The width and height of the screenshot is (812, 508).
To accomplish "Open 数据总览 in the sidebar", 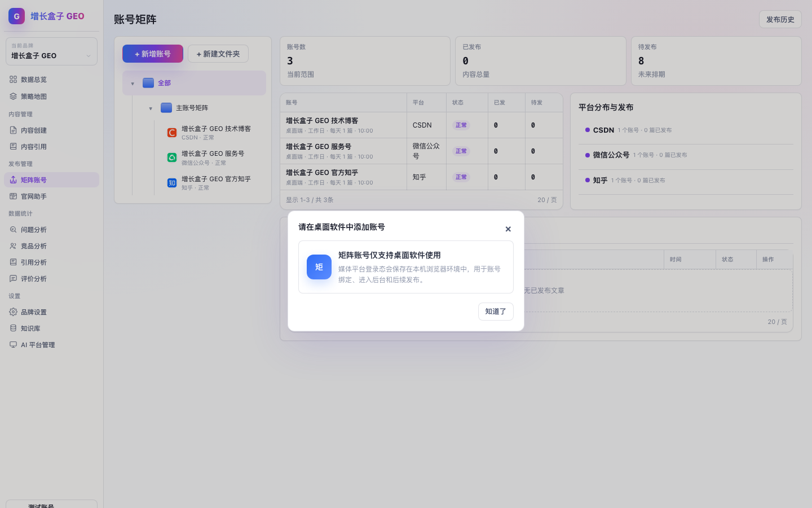I will 51,80.
